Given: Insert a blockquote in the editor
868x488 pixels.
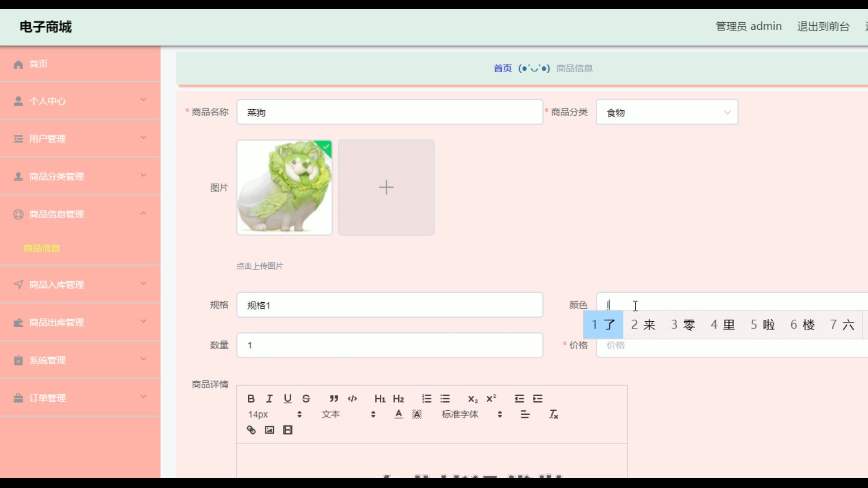Looking at the screenshot, I should [334, 399].
